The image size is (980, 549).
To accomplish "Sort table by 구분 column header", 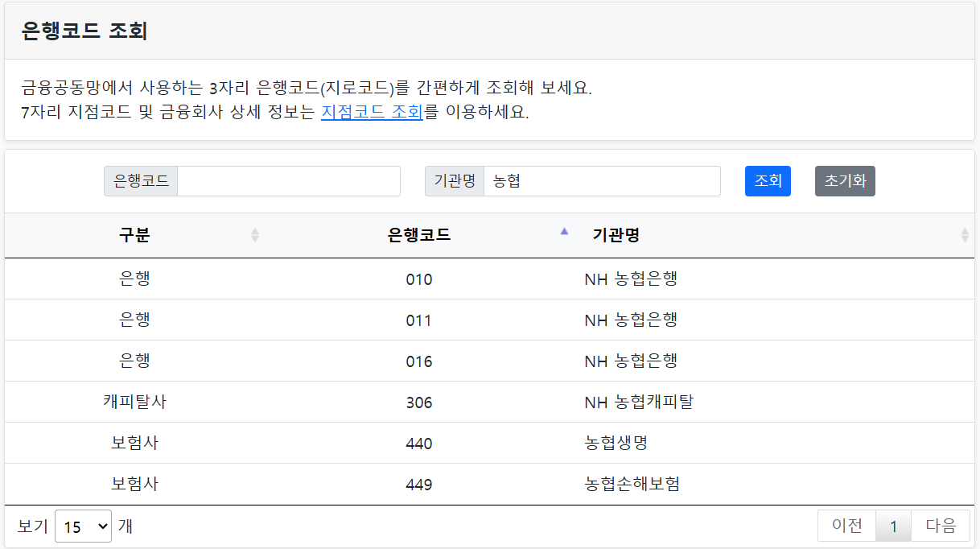I will 134,235.
